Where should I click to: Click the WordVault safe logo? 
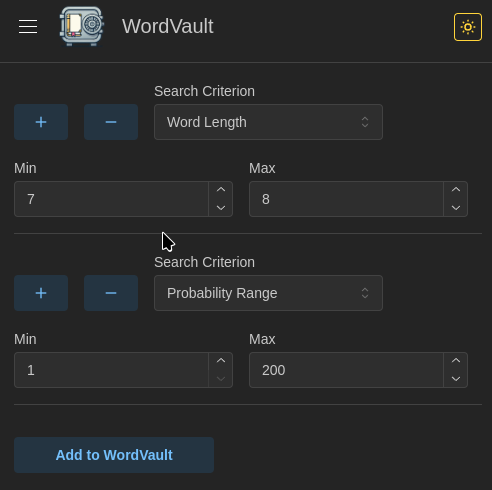tap(82, 26)
